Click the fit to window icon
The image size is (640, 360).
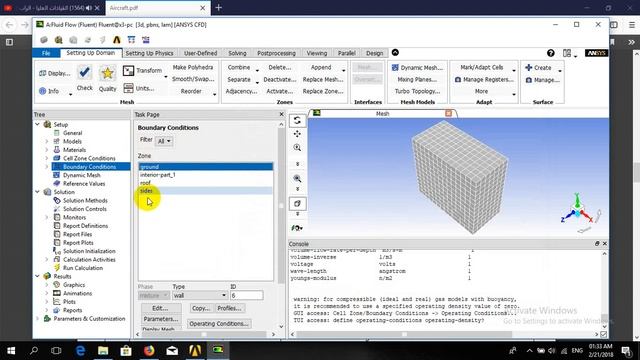(x=297, y=203)
